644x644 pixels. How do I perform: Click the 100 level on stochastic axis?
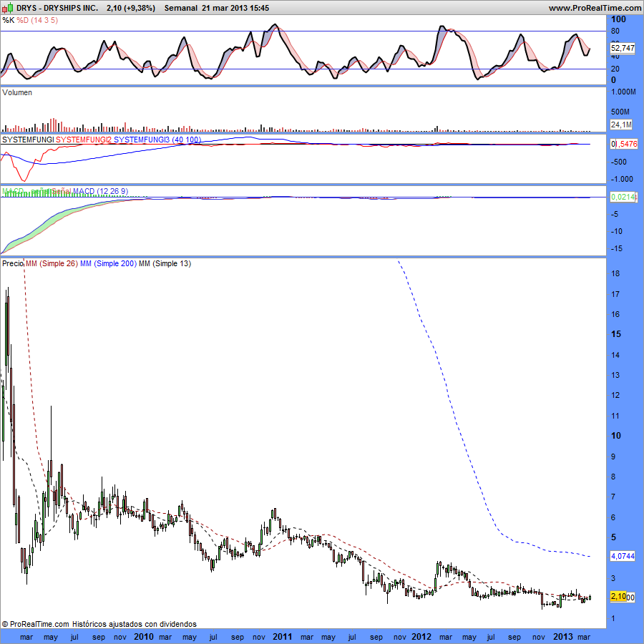point(618,19)
